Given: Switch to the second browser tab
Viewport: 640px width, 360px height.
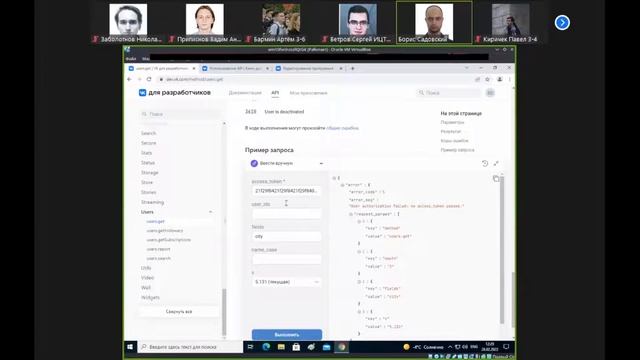Looking at the screenshot, I should click(235, 69).
